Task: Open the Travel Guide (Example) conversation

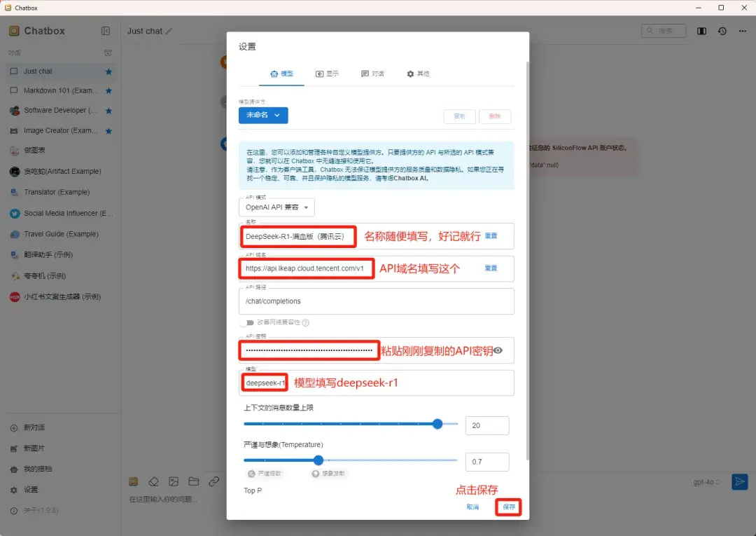Action: pos(60,234)
